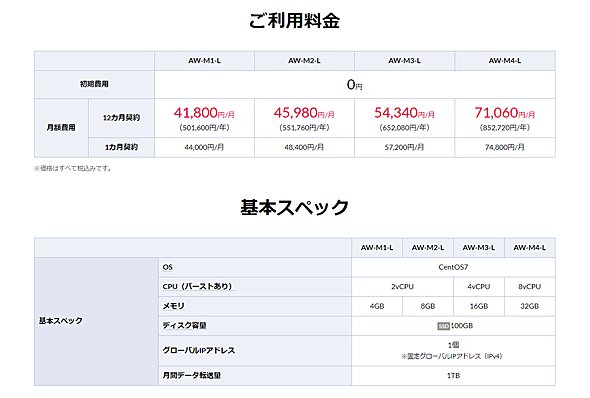Select the AW-M4-L pricing column header
Image resolution: width=590 pixels, height=398 pixels.
click(505, 61)
